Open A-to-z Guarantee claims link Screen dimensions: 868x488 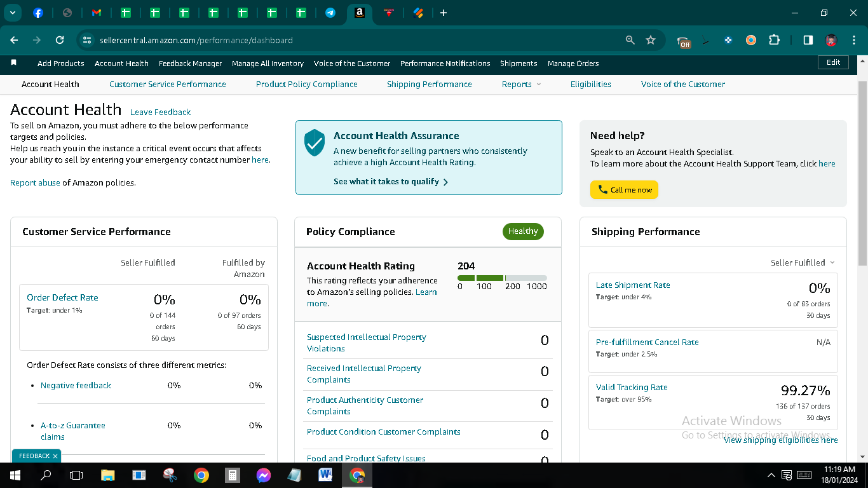pyautogui.click(x=73, y=431)
